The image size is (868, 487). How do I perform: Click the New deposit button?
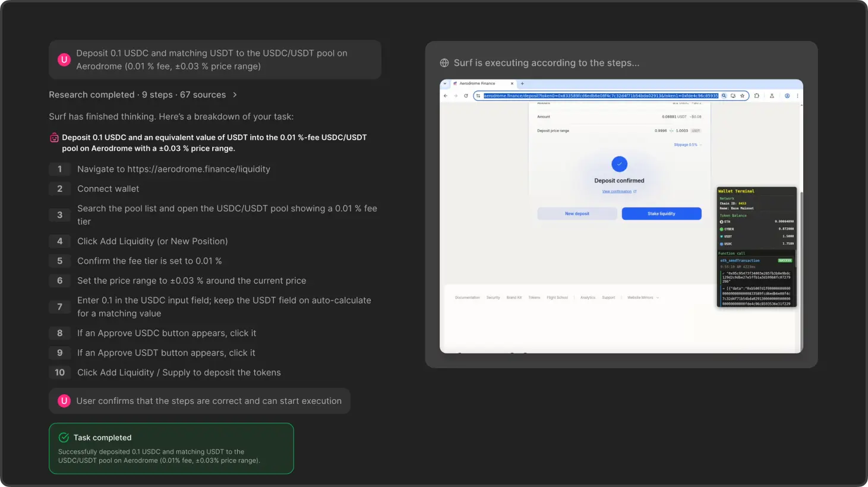tap(577, 214)
